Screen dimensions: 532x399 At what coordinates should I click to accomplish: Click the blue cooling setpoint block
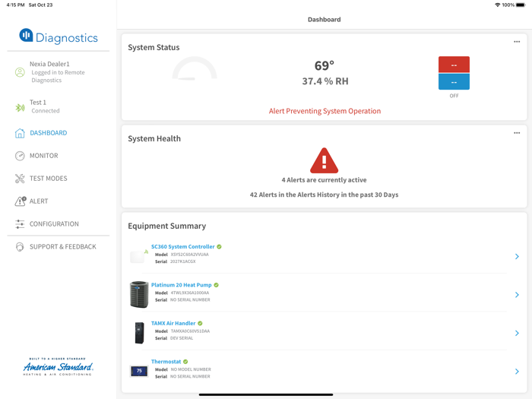point(454,81)
